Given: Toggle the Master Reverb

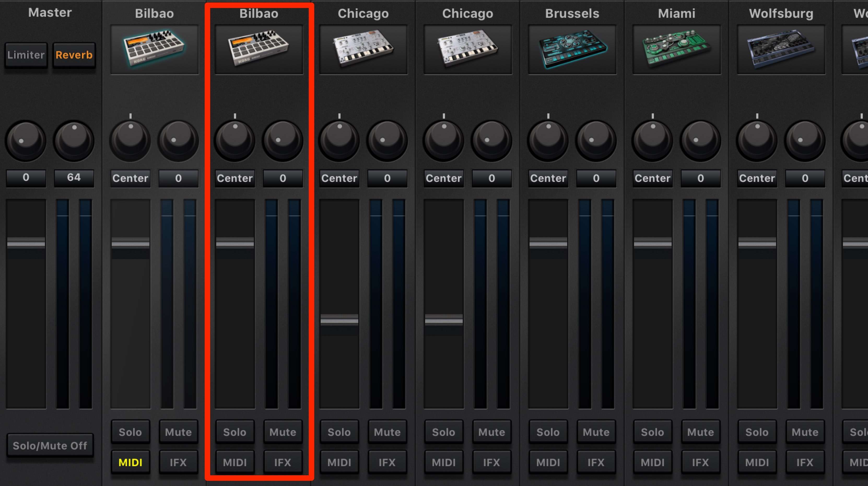Looking at the screenshot, I should pyautogui.click(x=74, y=55).
